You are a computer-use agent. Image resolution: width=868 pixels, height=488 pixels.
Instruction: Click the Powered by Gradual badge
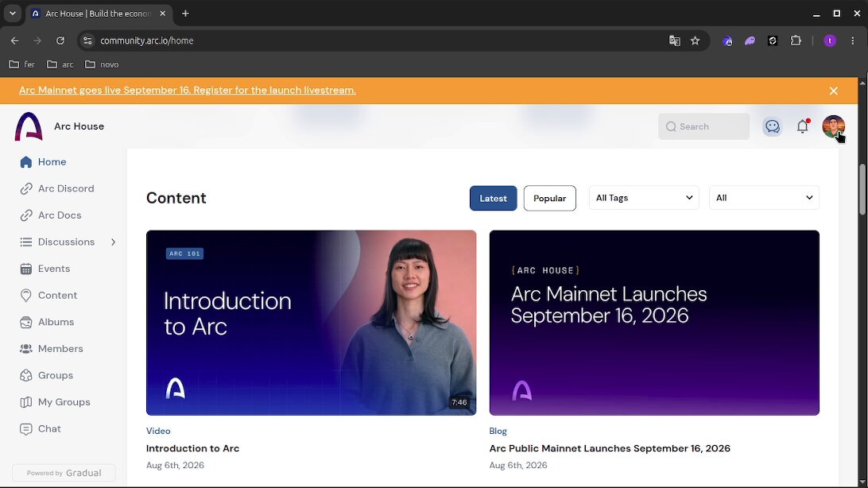click(x=64, y=473)
